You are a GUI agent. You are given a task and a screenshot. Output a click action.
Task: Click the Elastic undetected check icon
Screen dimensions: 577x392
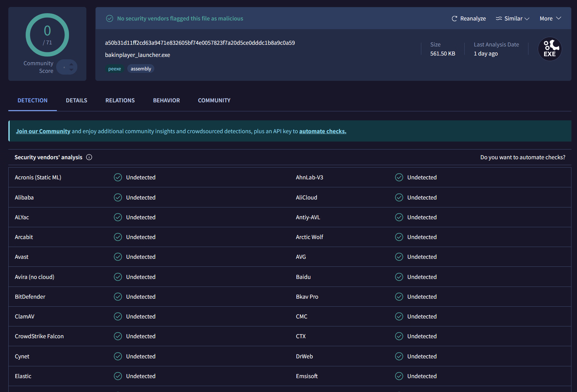click(x=118, y=376)
